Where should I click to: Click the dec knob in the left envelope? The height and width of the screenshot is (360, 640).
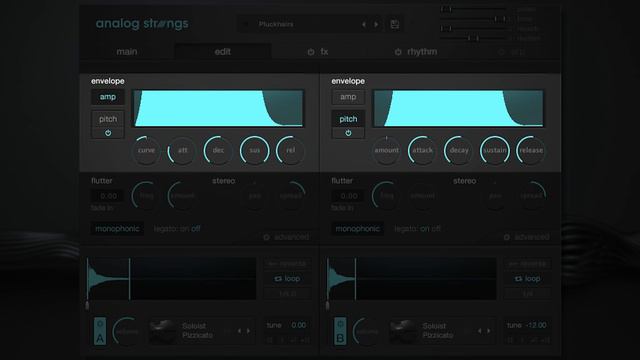pos(218,150)
